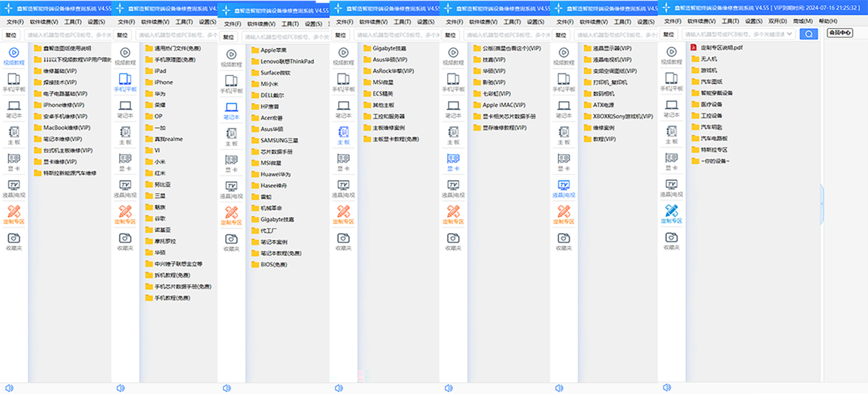Open the 双开(D) menu
868x394 pixels.
tap(778, 21)
